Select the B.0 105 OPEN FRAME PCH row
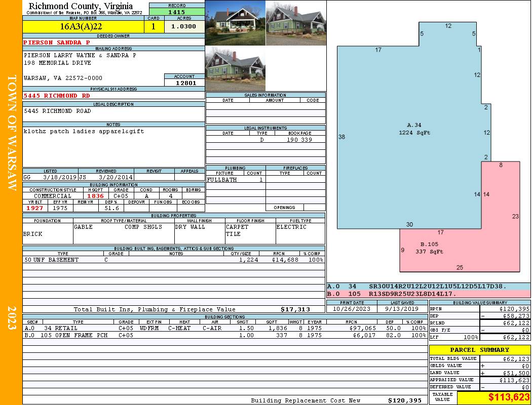This screenshot has height=405, width=532. [225, 335]
